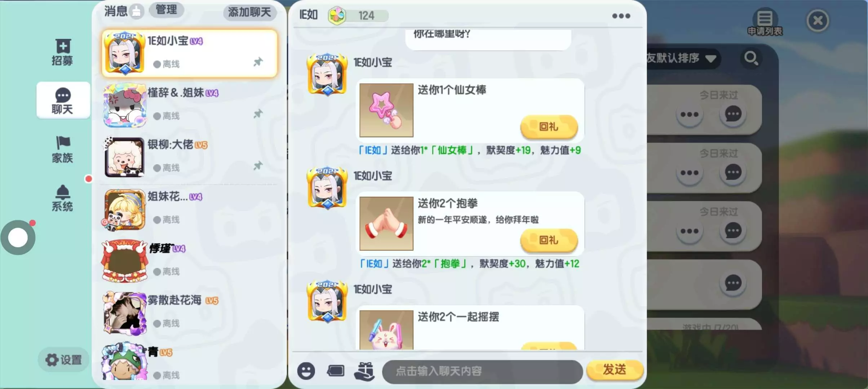Image resolution: width=868 pixels, height=389 pixels.
Task: Click the friend search magnifier icon
Action: pyautogui.click(x=751, y=58)
